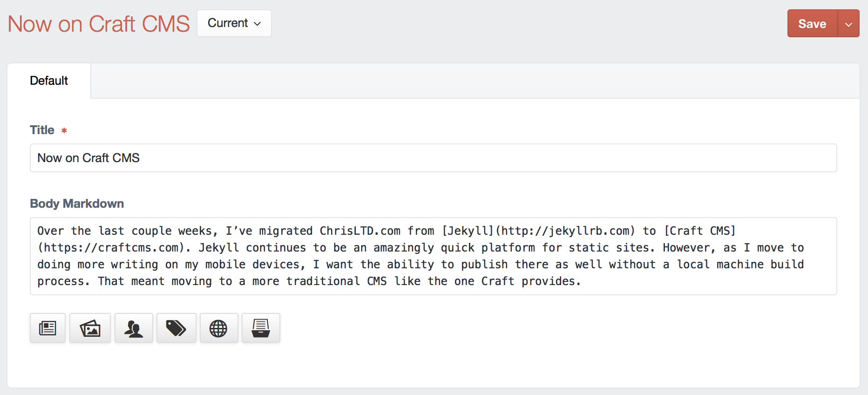Click the globe icon
This screenshot has width=868, height=395.
pyautogui.click(x=219, y=327)
